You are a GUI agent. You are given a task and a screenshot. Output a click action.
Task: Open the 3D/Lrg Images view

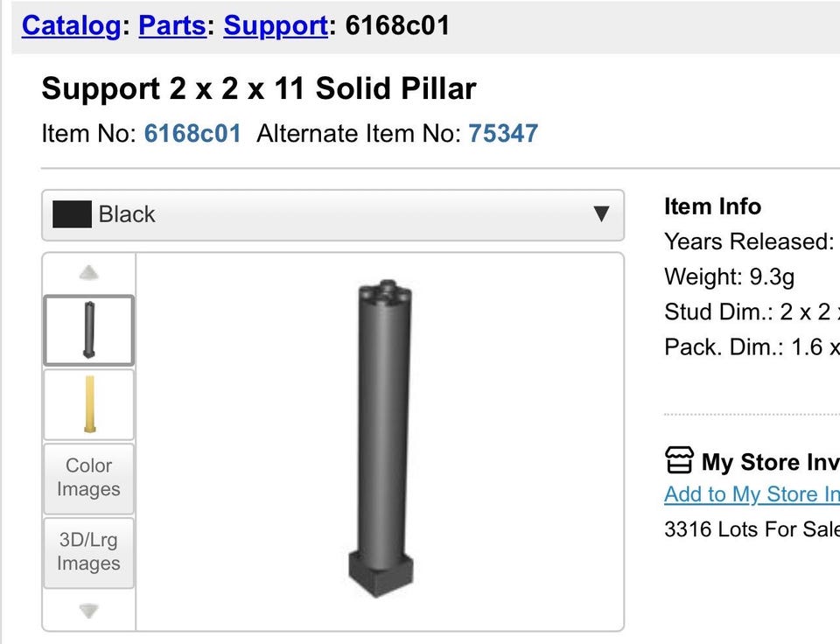click(x=88, y=552)
